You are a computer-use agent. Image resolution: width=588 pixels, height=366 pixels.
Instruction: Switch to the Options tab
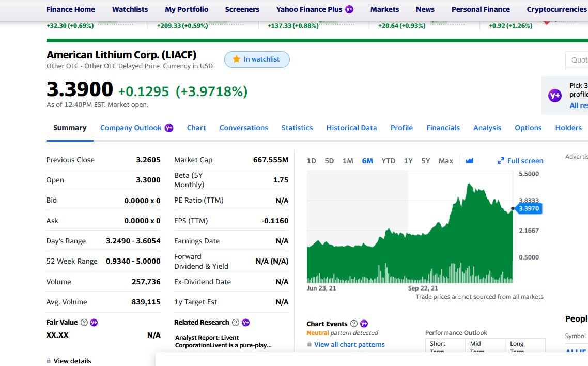(528, 128)
